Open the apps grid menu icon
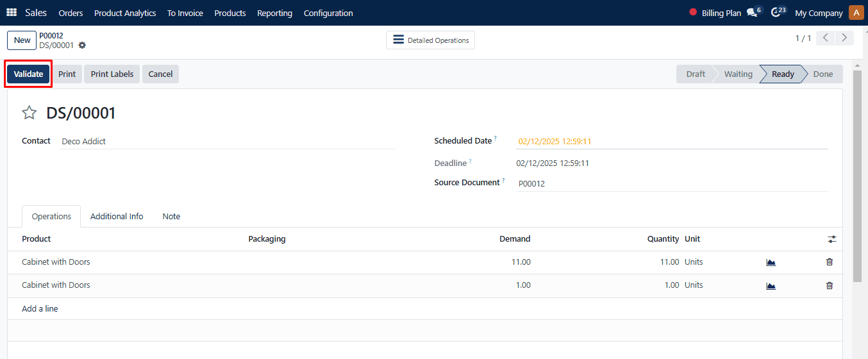This screenshot has height=359, width=868. 12,13
